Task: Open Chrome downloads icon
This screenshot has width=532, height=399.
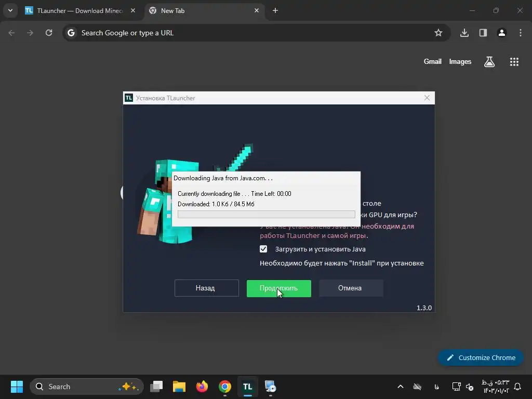Action: coord(464,33)
